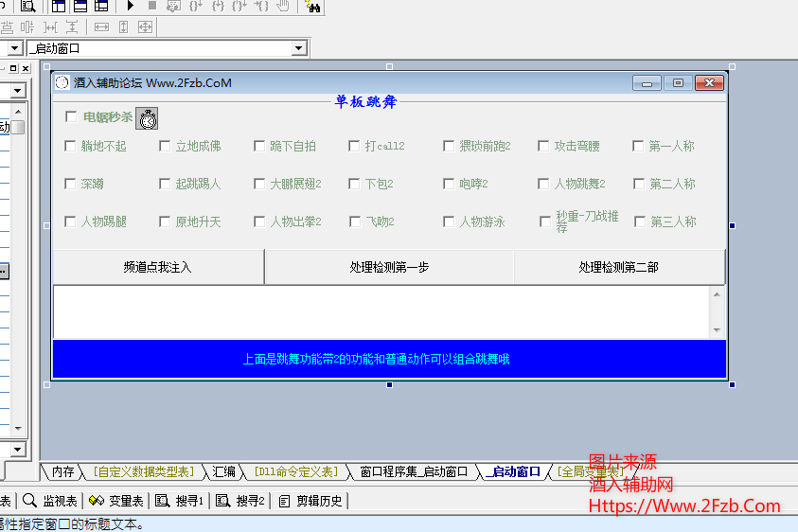Screen dimensions: 798x532
Task: Enable the 躺地不起 checkbox
Action: tap(70, 146)
